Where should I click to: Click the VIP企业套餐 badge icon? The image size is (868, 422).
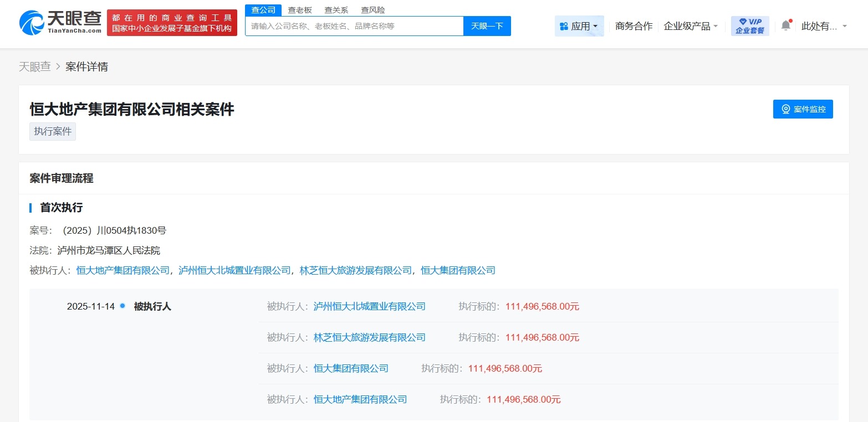[x=749, y=24]
